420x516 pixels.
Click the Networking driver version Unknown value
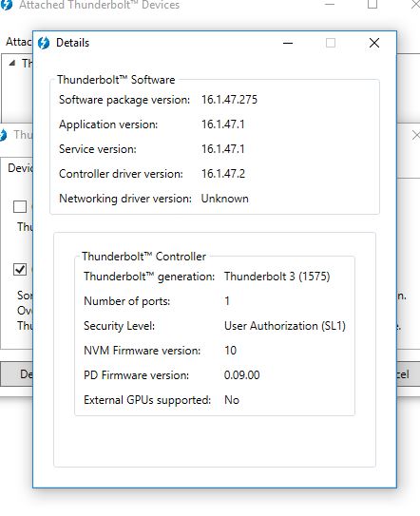coord(225,199)
